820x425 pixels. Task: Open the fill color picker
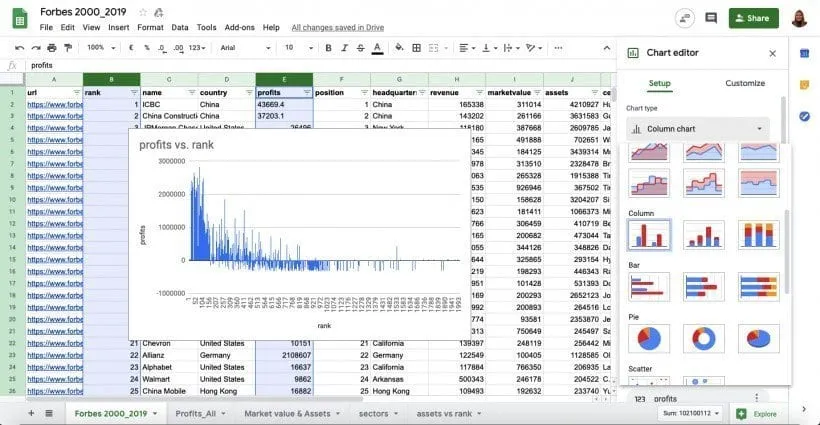[x=400, y=47]
